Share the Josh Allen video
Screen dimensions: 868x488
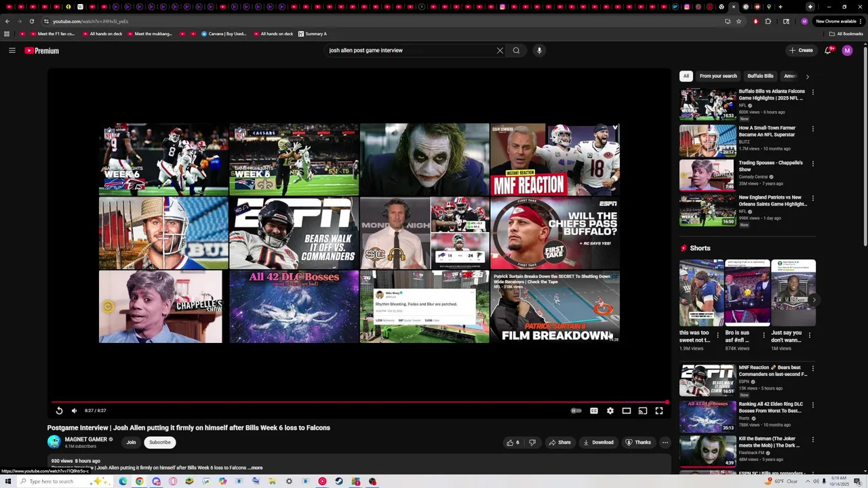pos(560,443)
